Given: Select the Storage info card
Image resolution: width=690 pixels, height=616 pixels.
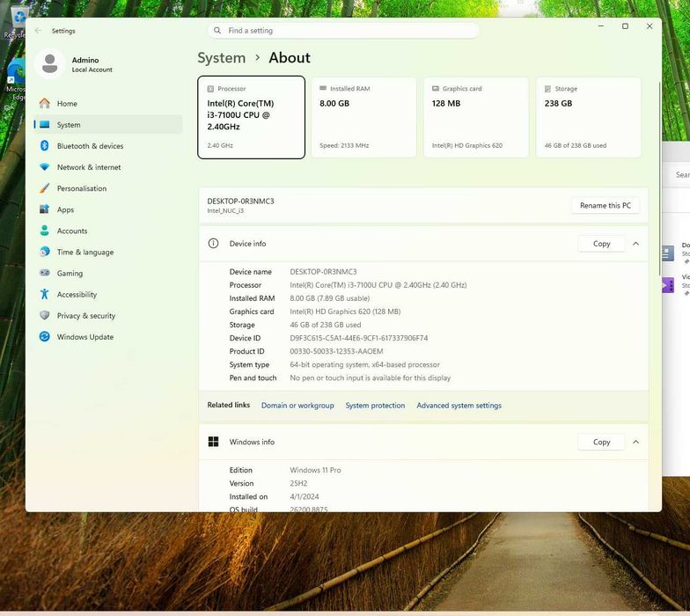Looking at the screenshot, I should (588, 117).
